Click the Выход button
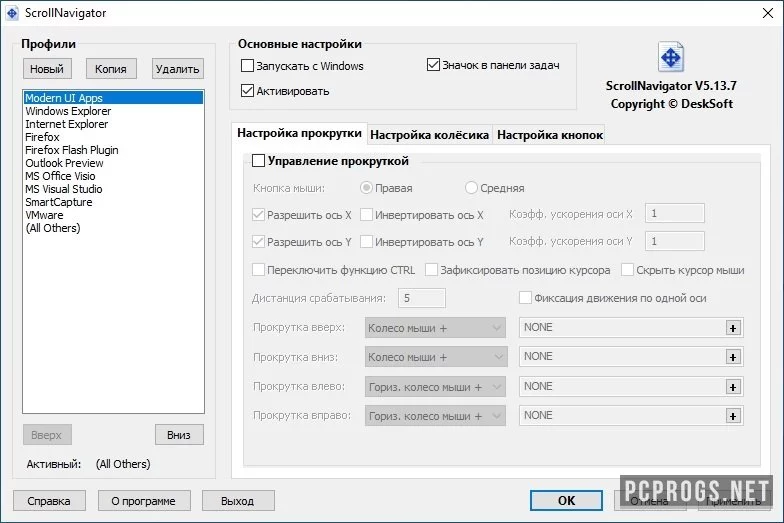The width and height of the screenshot is (784, 523). 238,500
